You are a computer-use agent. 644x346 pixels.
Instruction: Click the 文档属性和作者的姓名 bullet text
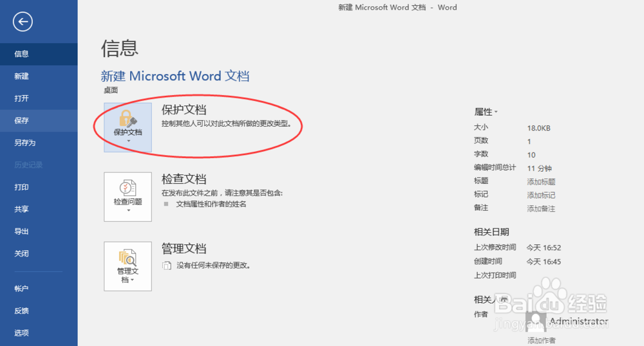pos(211,204)
